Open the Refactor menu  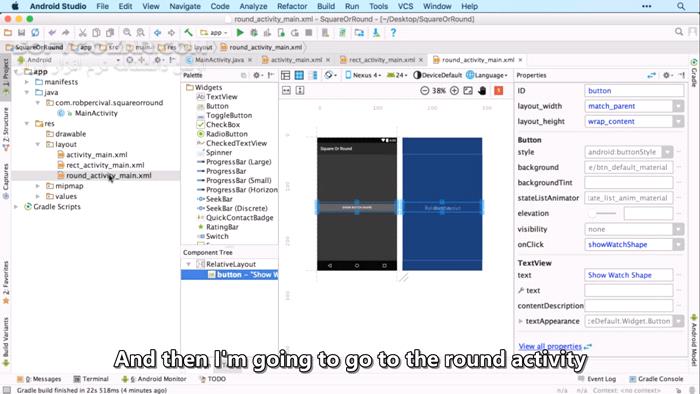tap(292, 6)
